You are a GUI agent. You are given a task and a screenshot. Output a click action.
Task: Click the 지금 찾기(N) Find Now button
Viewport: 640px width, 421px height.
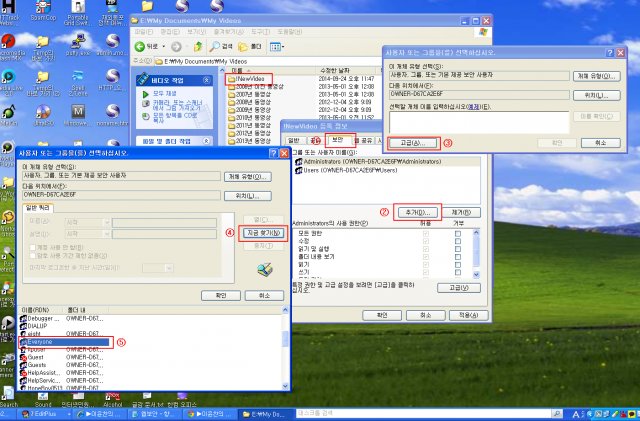point(263,233)
